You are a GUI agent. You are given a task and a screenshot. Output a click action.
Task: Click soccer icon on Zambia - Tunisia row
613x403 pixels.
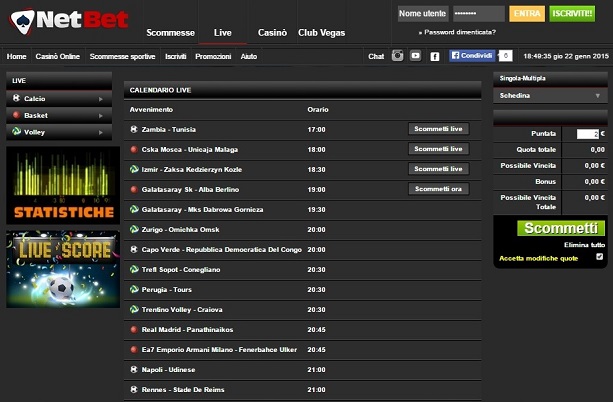click(x=134, y=129)
